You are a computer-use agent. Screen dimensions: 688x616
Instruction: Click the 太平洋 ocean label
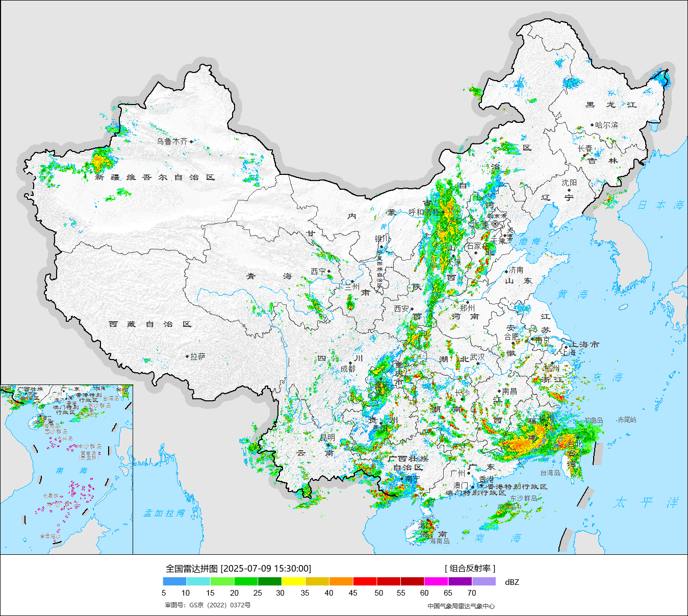(646, 502)
